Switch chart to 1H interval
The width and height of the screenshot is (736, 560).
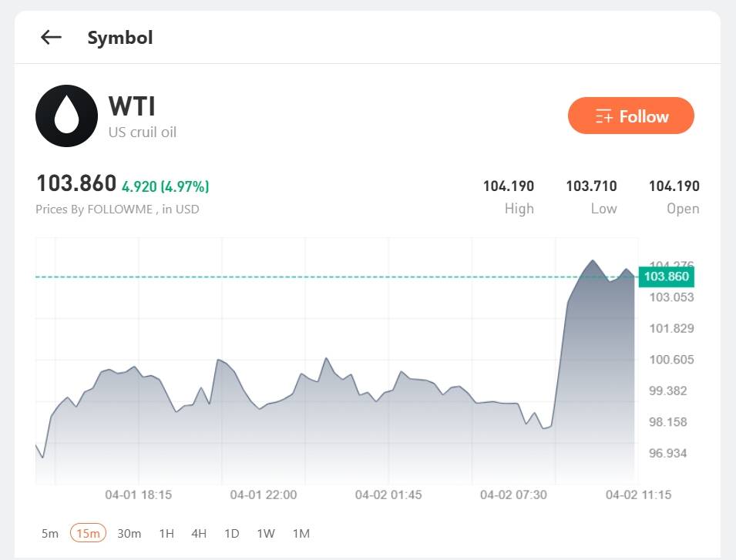coord(166,533)
